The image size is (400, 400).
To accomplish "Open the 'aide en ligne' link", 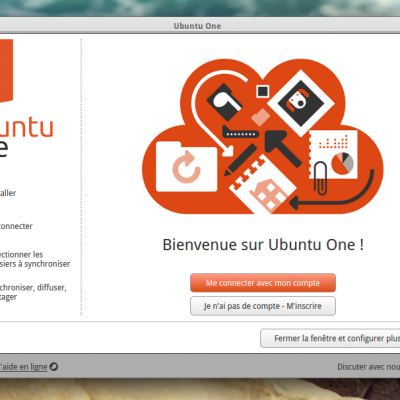I will pos(24,367).
